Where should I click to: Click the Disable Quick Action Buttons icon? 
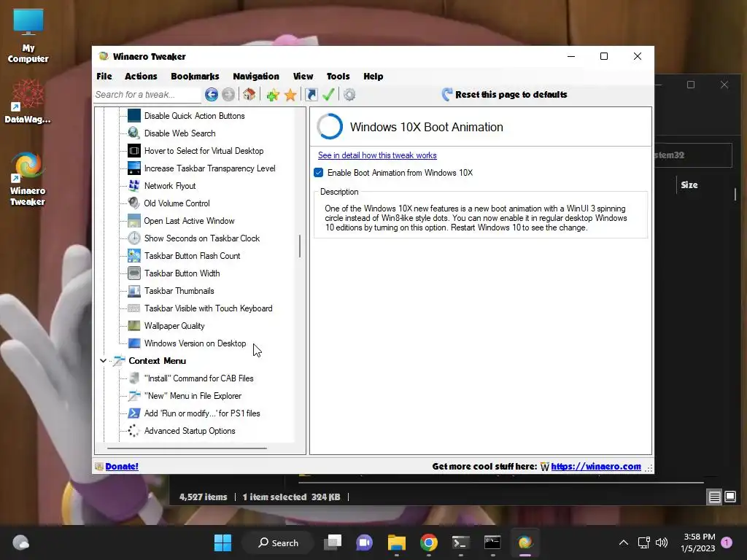pyautogui.click(x=134, y=116)
